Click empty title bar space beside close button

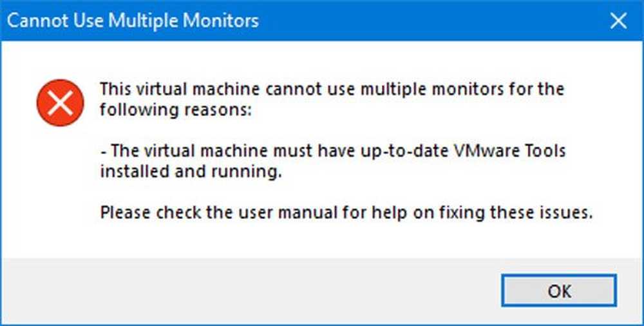click(431, 21)
